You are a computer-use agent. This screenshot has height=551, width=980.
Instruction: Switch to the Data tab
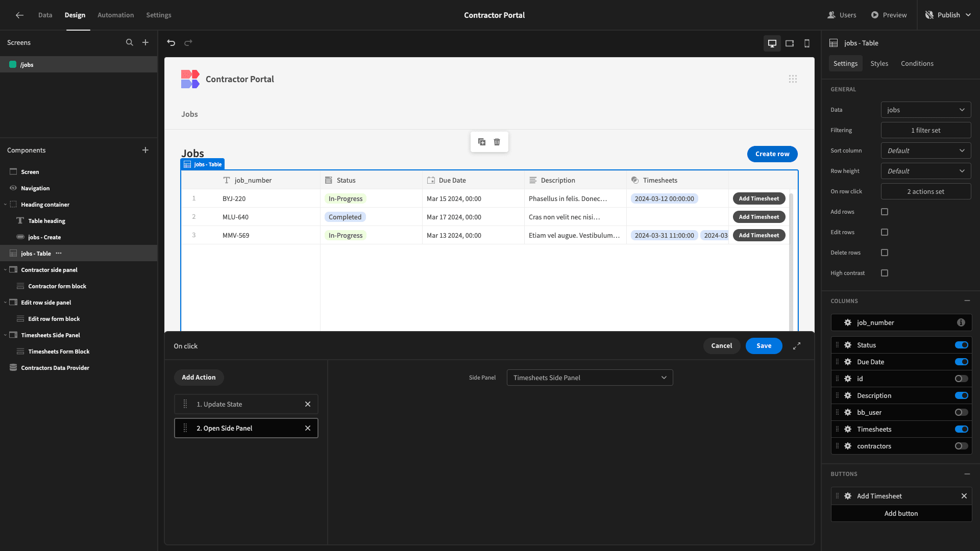[x=45, y=15]
